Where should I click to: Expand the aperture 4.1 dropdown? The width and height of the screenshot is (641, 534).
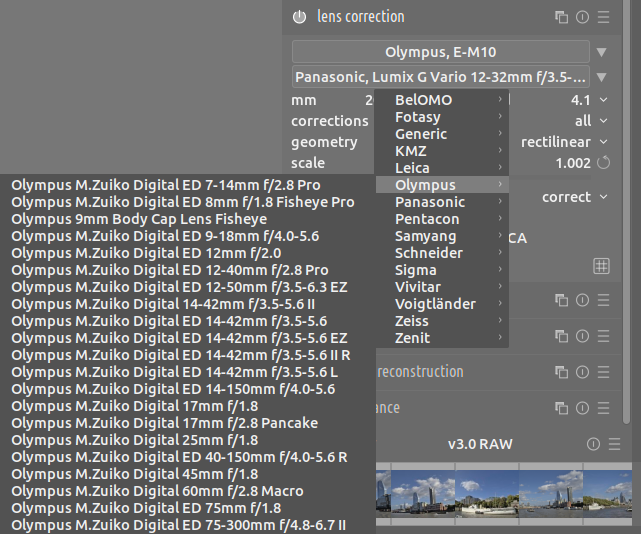pyautogui.click(x=603, y=100)
